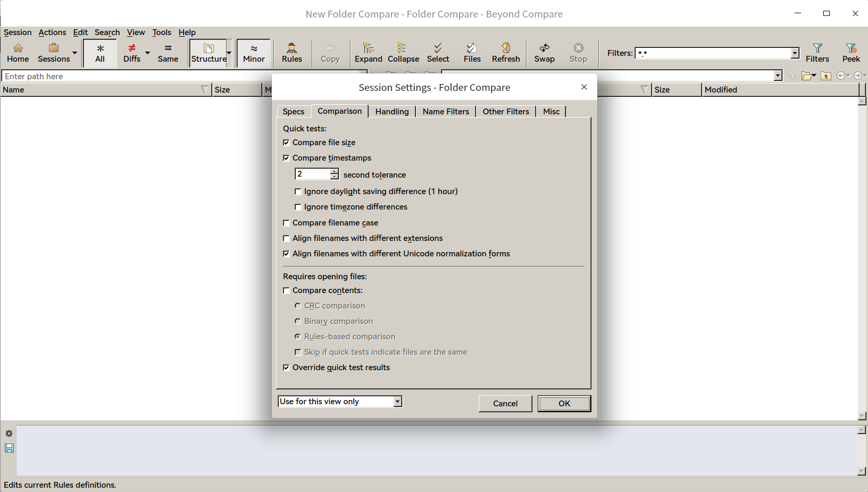Click the right pane Modified column header
This screenshot has height=492, width=868.
coord(780,90)
